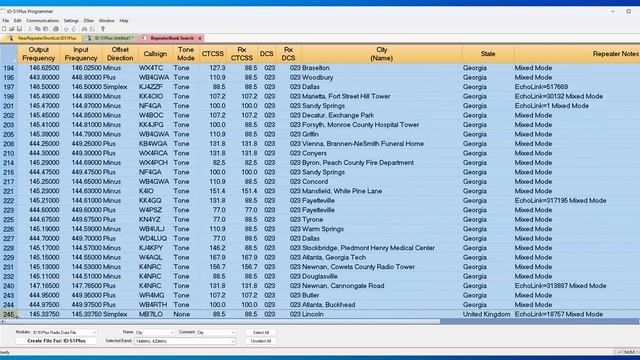Click 'Stockbridge, Piedmont Henry Medical Center' cell
Image resolution: width=640 pixels, height=360 pixels.
click(x=382, y=248)
